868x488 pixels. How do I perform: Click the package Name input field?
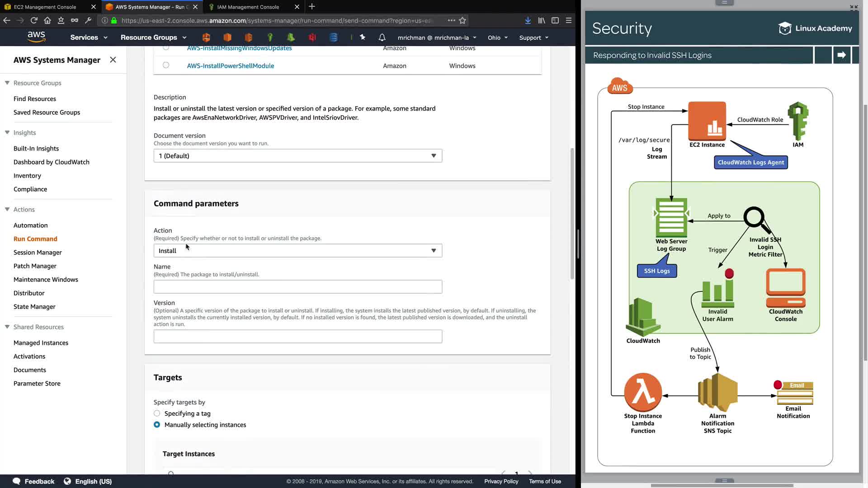point(297,287)
